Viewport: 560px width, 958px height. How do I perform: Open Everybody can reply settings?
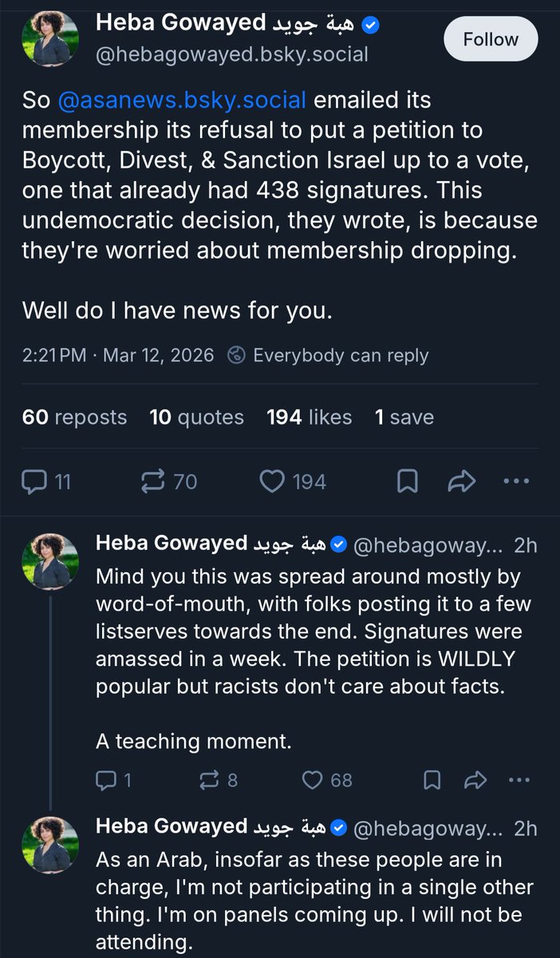[x=328, y=355]
